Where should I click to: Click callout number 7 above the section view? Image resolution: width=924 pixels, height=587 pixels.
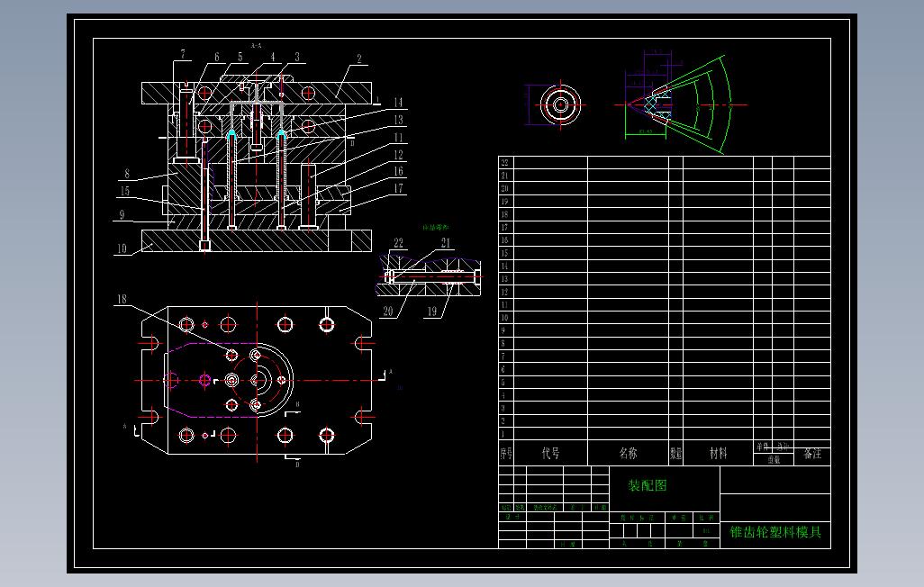tap(183, 54)
